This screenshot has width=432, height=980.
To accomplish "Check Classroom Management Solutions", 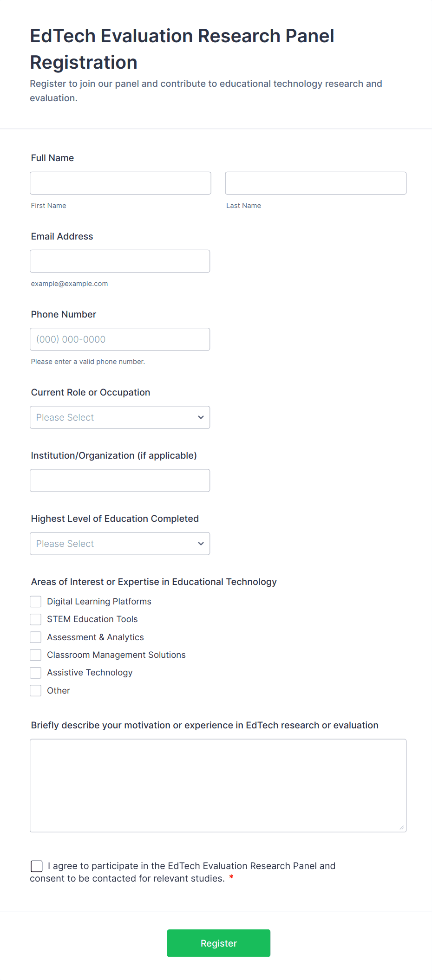I will pyautogui.click(x=35, y=655).
